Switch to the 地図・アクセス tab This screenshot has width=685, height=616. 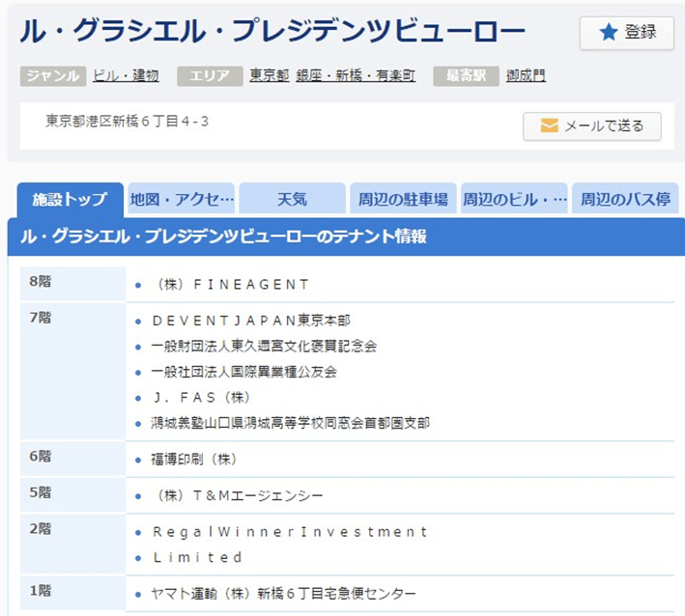tap(182, 199)
